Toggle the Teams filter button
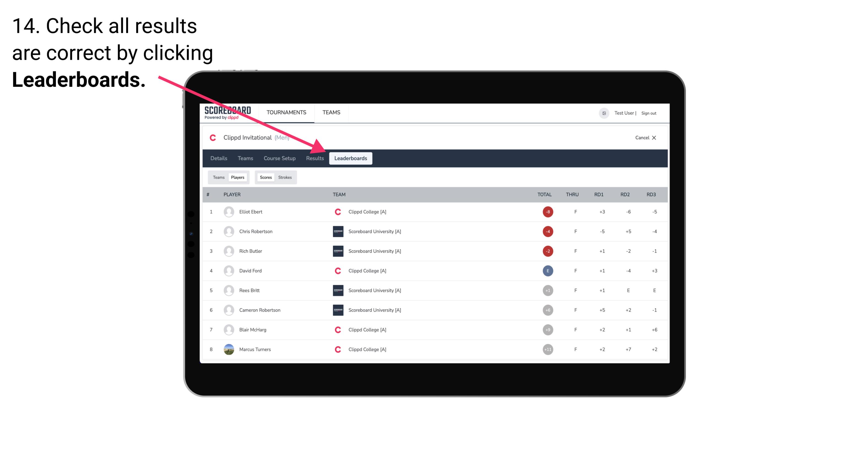Screen dimensions: 868x467 click(217, 177)
